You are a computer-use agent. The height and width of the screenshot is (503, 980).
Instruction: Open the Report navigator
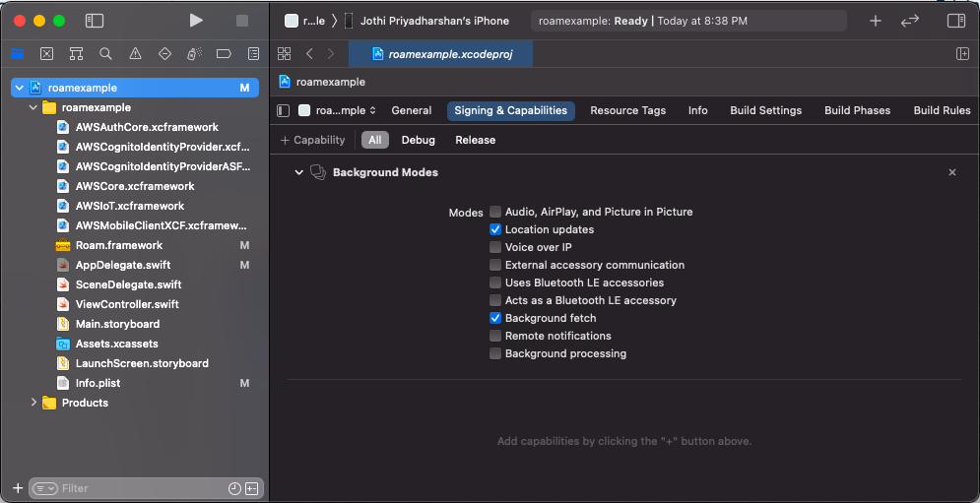[x=253, y=54]
